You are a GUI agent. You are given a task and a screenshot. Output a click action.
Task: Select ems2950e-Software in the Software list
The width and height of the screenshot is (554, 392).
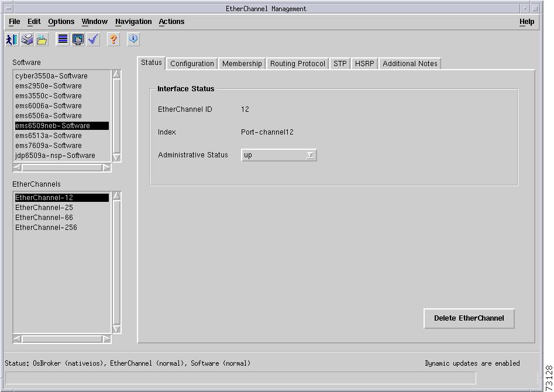62,86
